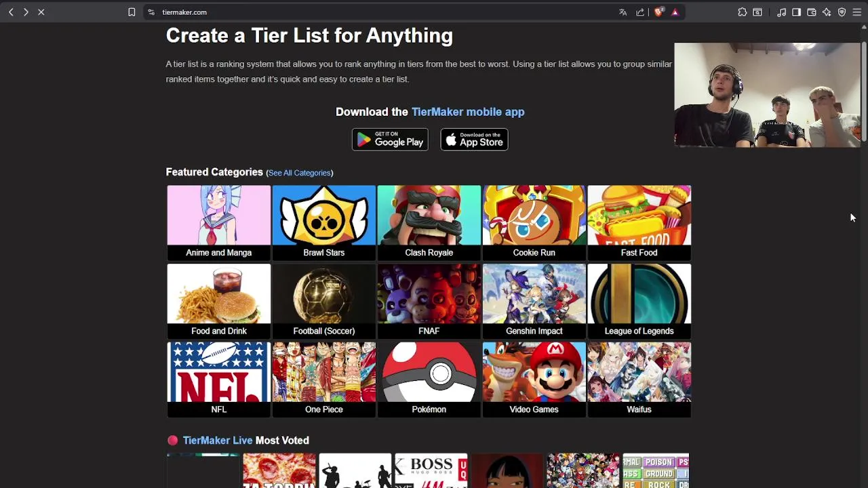Viewport: 868px width, 488px height.
Task: Open the Pokémon types live tier list thumbnail
Action: [656, 470]
